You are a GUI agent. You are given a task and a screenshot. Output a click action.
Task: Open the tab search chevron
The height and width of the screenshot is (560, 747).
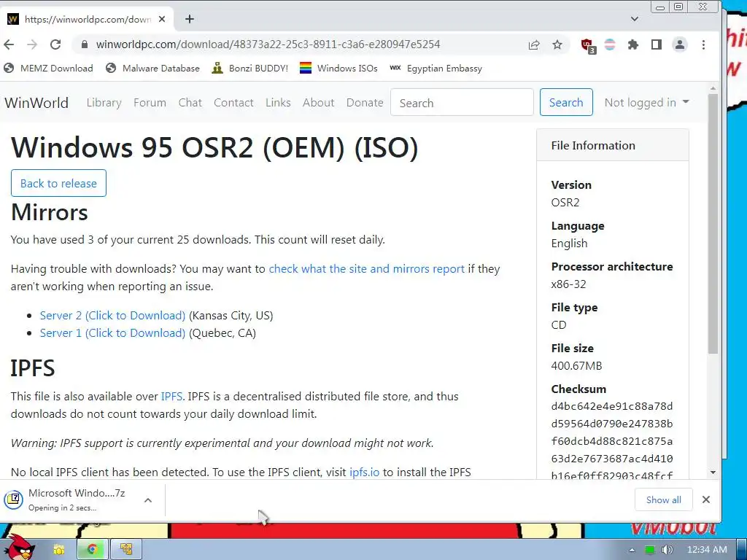(x=634, y=19)
